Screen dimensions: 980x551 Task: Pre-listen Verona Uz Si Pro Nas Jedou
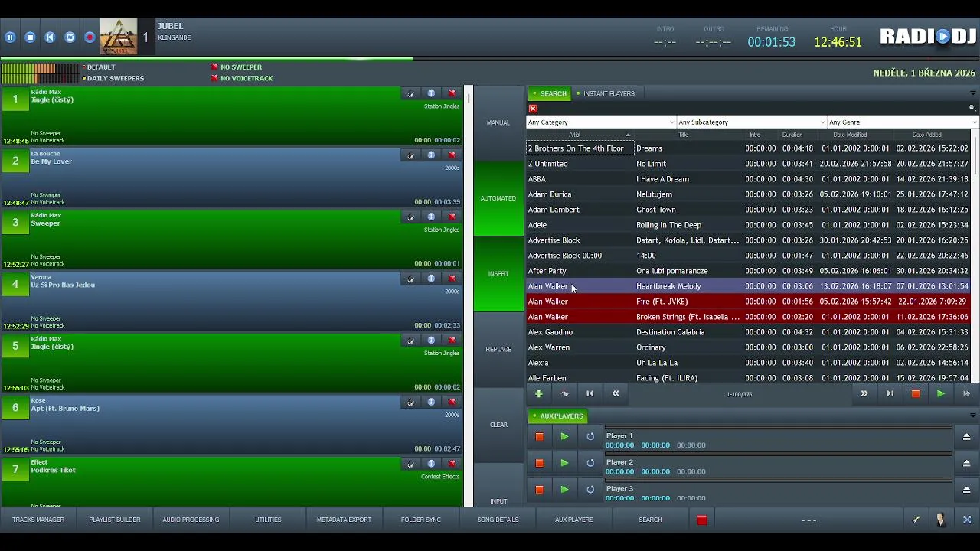(x=411, y=279)
